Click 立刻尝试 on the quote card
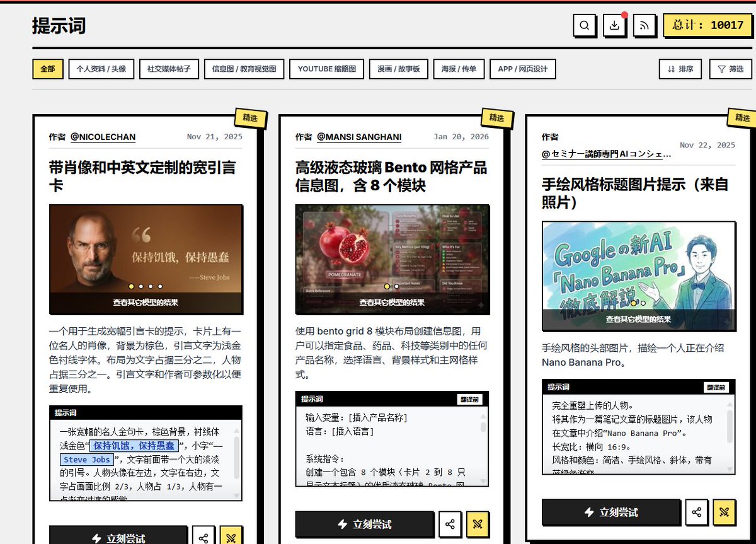 (118, 538)
